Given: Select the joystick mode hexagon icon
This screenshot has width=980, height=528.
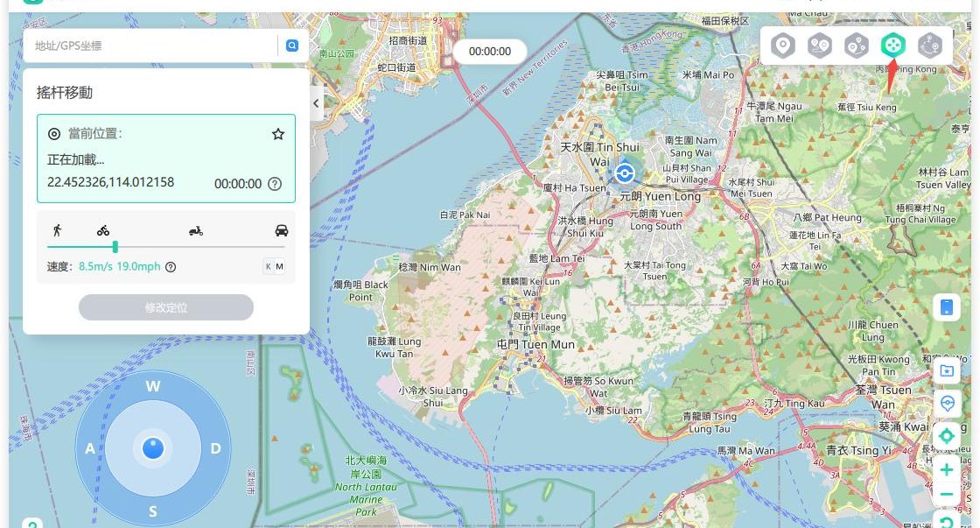Looking at the screenshot, I should 892,45.
